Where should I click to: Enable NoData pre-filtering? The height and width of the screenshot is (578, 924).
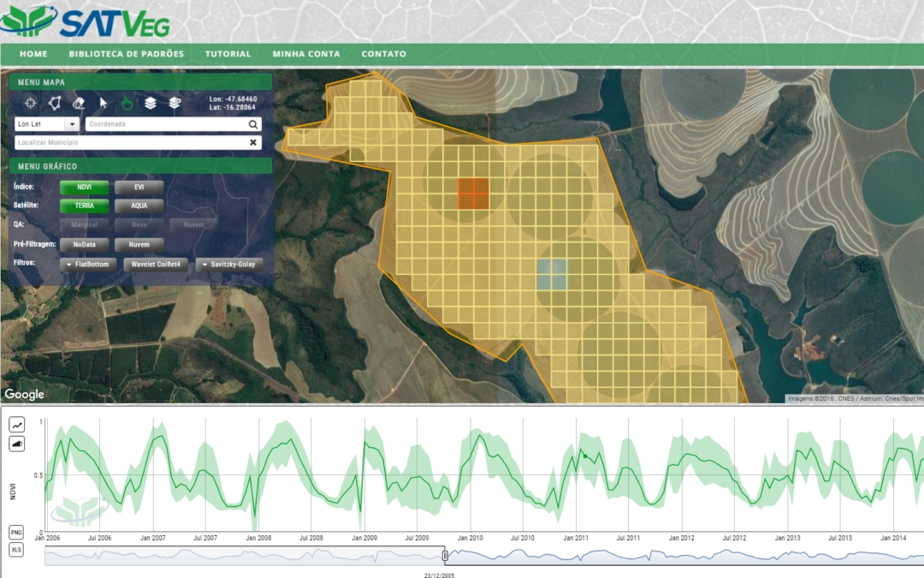[84, 245]
